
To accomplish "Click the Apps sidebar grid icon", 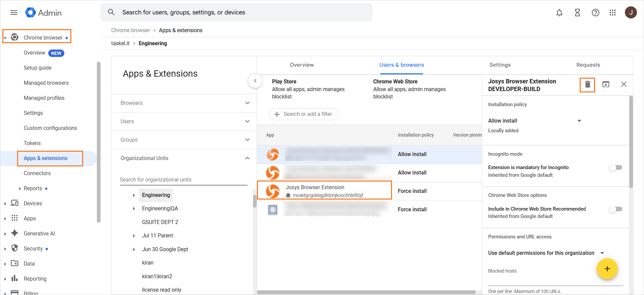I will pyautogui.click(x=14, y=218).
